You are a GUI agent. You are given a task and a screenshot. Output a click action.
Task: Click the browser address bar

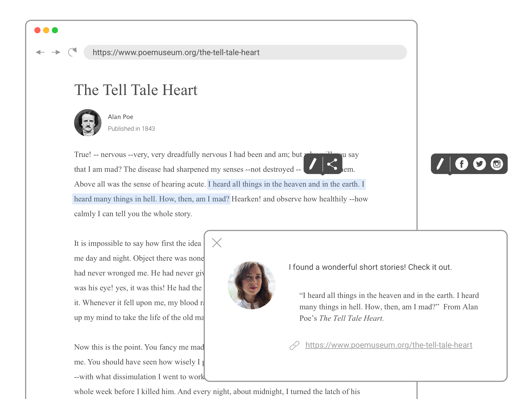click(x=245, y=52)
